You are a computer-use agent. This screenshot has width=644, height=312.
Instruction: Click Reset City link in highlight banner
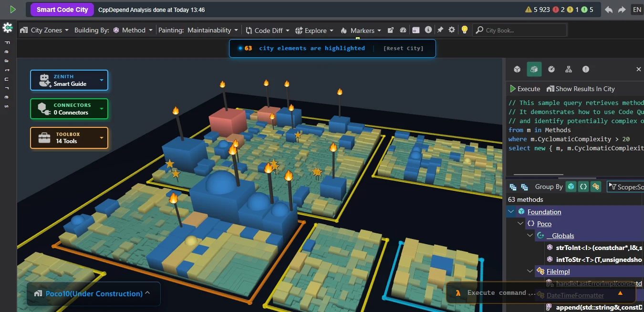pos(403,48)
